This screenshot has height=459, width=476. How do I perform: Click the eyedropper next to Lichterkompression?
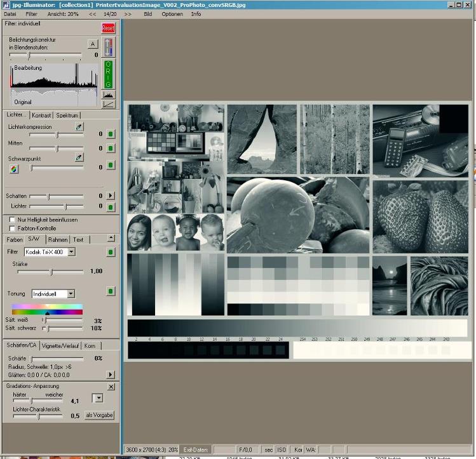(79, 127)
